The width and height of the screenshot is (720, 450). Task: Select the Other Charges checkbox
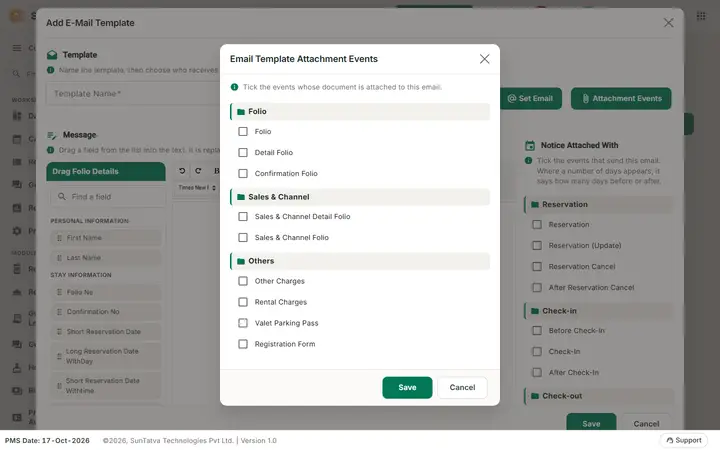243,281
